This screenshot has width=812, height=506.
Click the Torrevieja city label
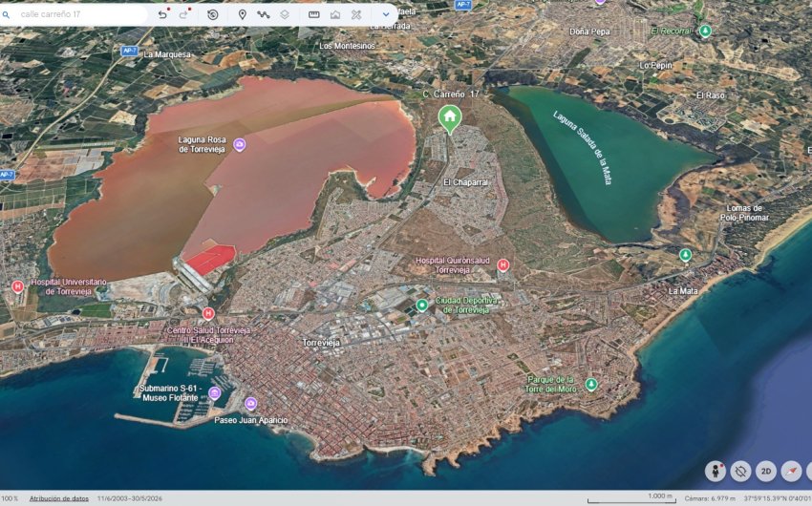click(321, 343)
